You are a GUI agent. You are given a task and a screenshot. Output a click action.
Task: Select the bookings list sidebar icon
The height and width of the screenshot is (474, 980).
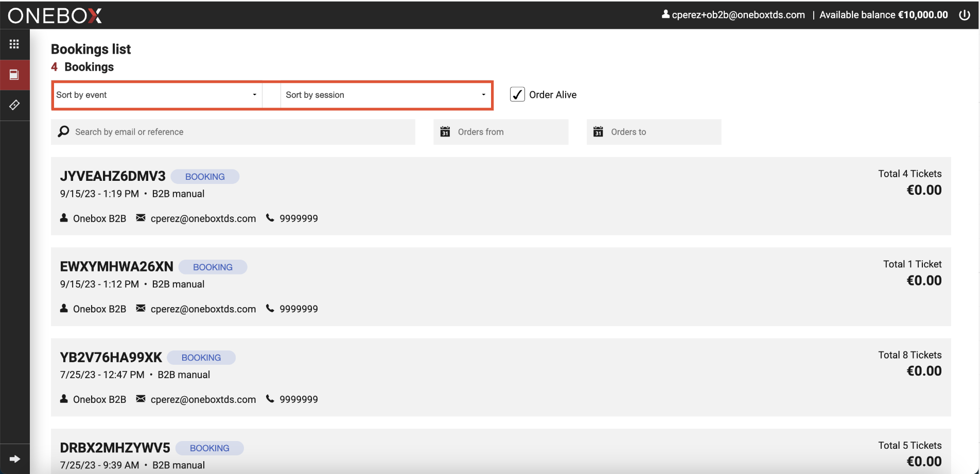(14, 75)
